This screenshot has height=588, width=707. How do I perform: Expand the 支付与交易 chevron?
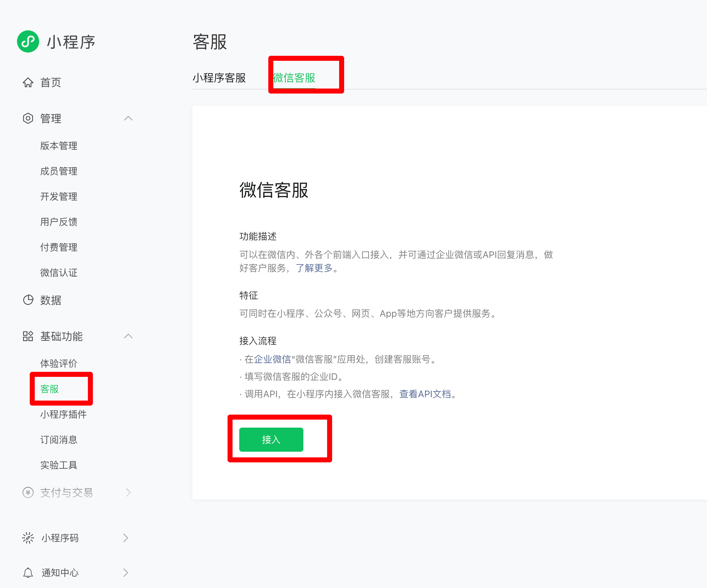128,493
